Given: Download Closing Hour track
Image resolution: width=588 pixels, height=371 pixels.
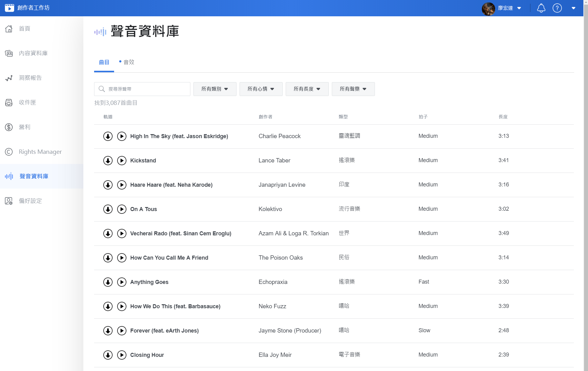Looking at the screenshot, I should coord(108,355).
